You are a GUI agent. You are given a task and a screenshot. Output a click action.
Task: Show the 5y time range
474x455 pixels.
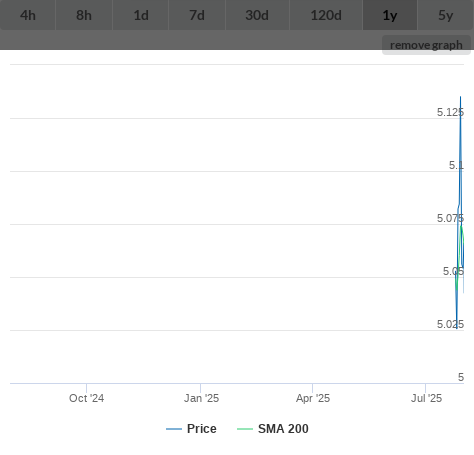click(446, 15)
